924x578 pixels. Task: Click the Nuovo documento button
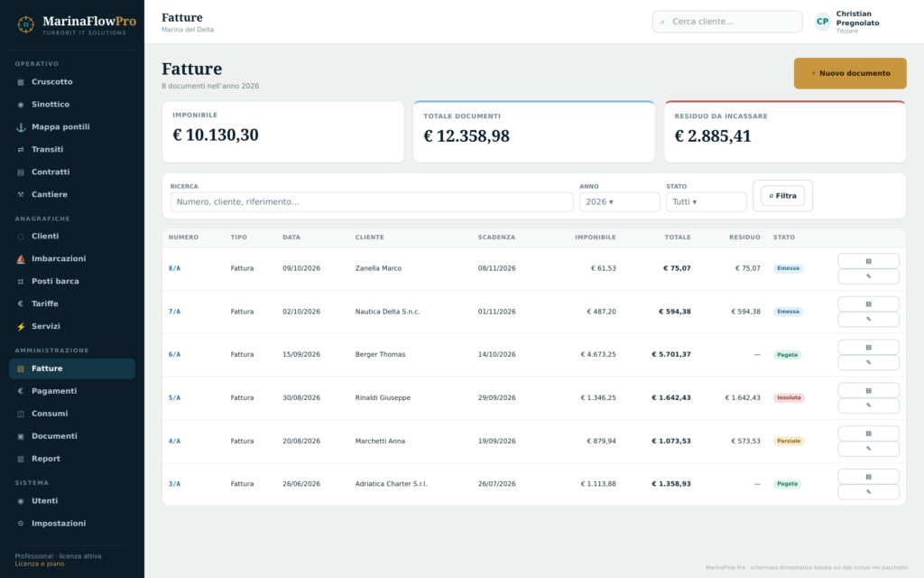pyautogui.click(x=850, y=73)
